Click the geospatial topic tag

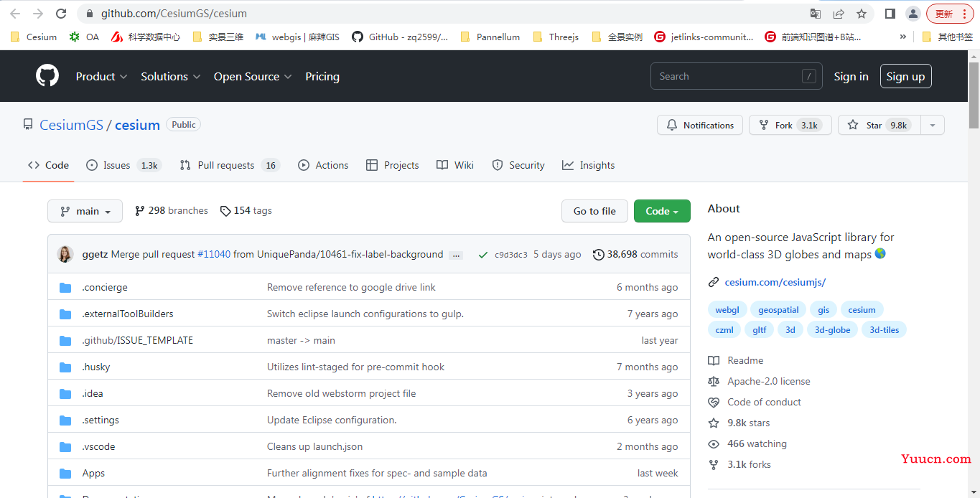[x=778, y=310]
